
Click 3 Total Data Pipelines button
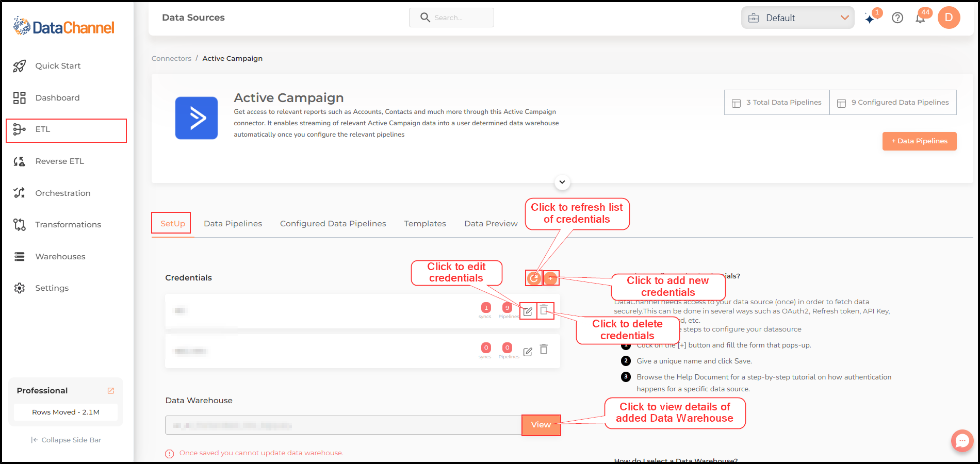(x=777, y=103)
